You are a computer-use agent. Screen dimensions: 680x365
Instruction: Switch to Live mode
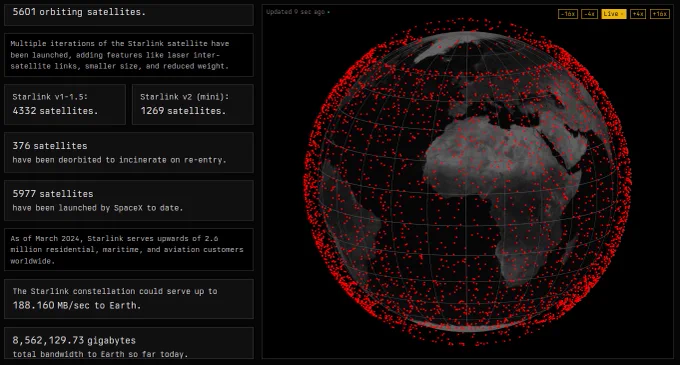click(614, 14)
